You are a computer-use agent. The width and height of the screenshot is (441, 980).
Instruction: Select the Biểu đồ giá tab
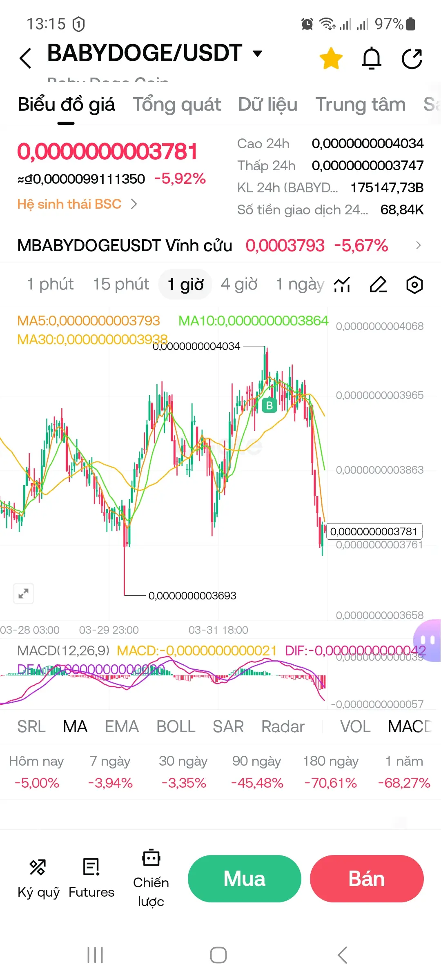[x=66, y=105]
